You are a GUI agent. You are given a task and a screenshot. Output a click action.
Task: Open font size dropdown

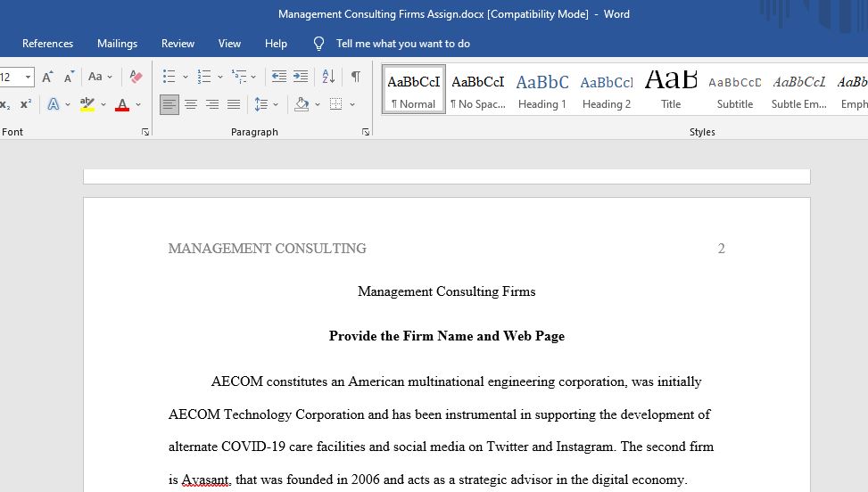click(28, 77)
